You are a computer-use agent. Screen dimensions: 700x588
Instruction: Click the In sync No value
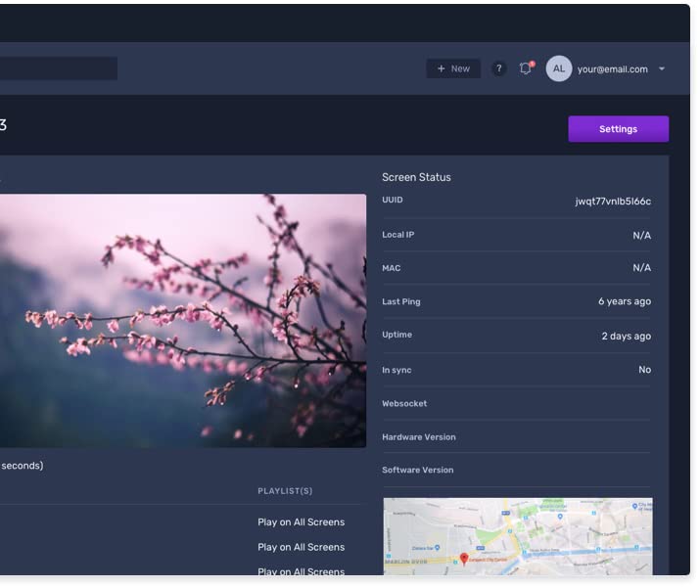(x=644, y=370)
